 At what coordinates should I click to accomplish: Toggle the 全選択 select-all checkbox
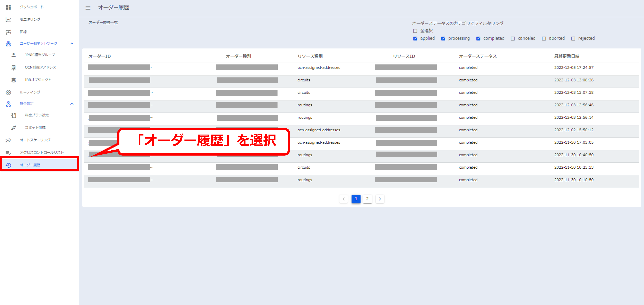point(415,31)
